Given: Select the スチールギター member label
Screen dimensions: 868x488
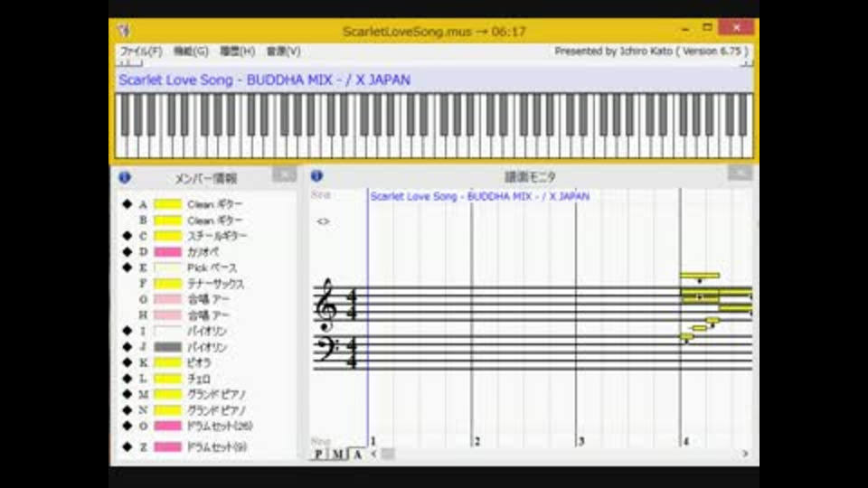Looking at the screenshot, I should [217, 236].
